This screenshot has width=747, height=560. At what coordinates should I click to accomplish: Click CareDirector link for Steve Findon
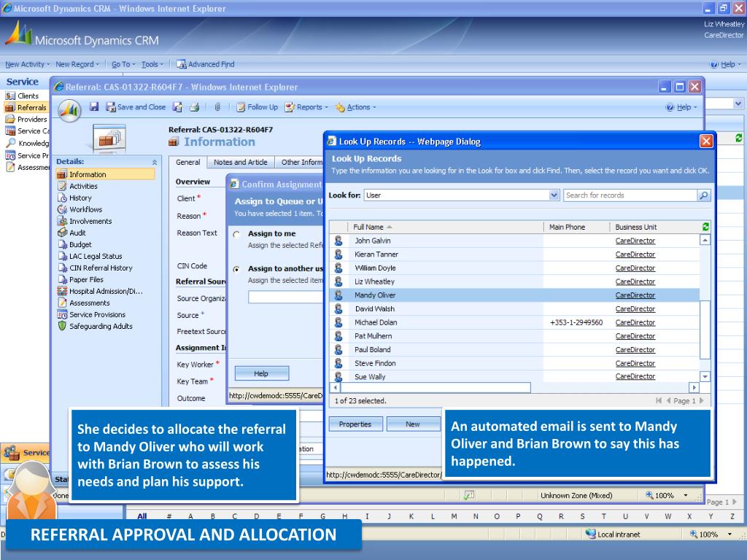(x=635, y=363)
